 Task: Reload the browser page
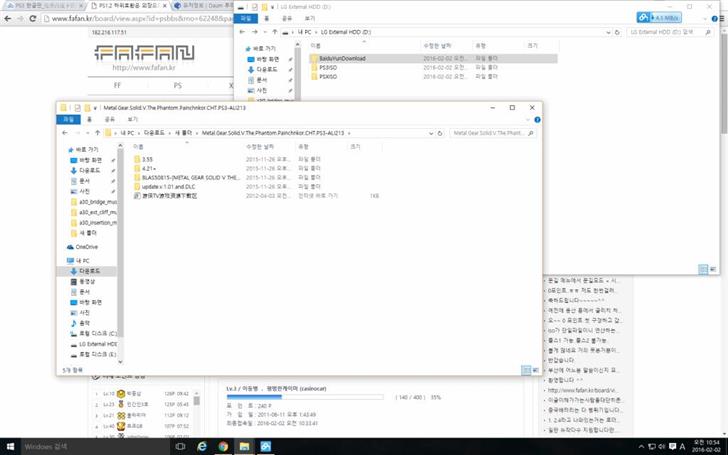[32, 19]
